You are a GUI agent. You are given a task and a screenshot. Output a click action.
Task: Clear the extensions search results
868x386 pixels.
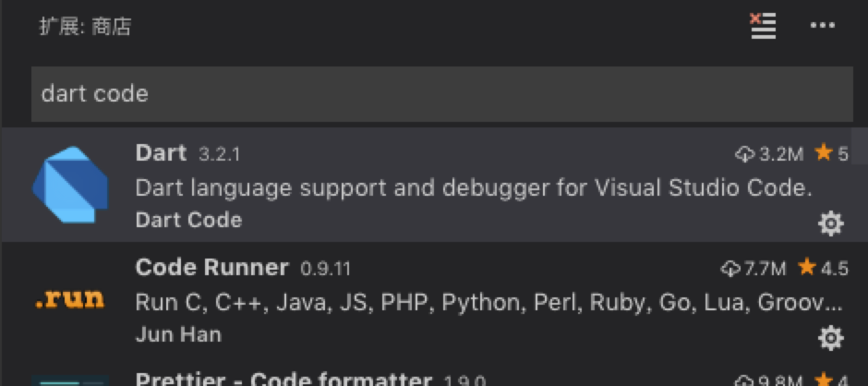click(x=763, y=26)
